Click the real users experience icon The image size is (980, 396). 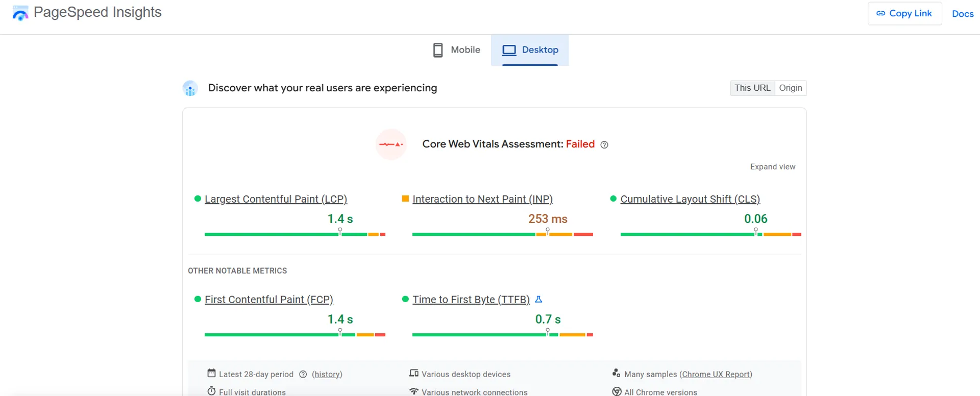(190, 88)
